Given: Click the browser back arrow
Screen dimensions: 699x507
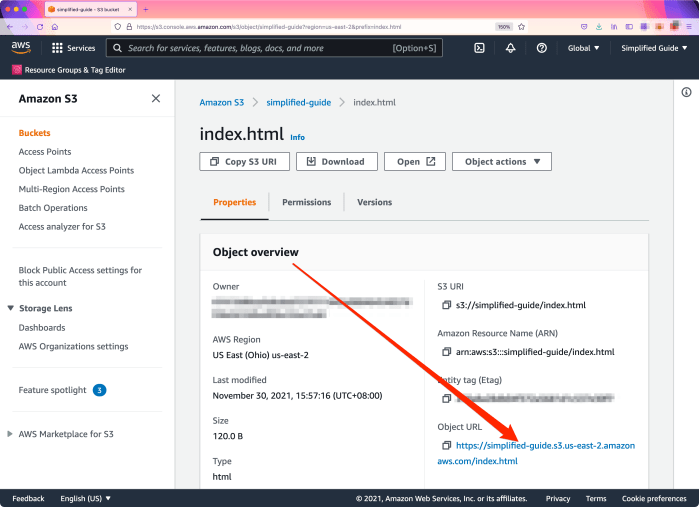Looking at the screenshot, I should point(10,27).
